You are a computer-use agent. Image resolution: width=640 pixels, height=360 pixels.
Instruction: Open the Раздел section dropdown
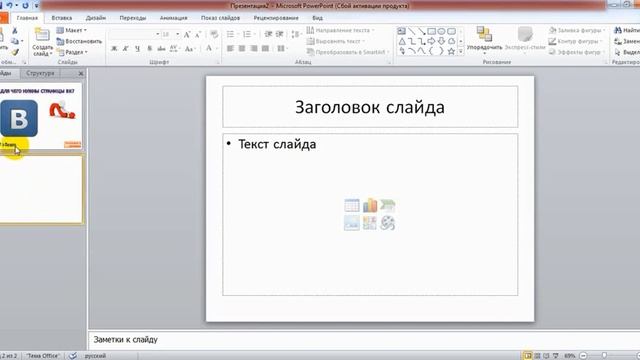coord(72,52)
